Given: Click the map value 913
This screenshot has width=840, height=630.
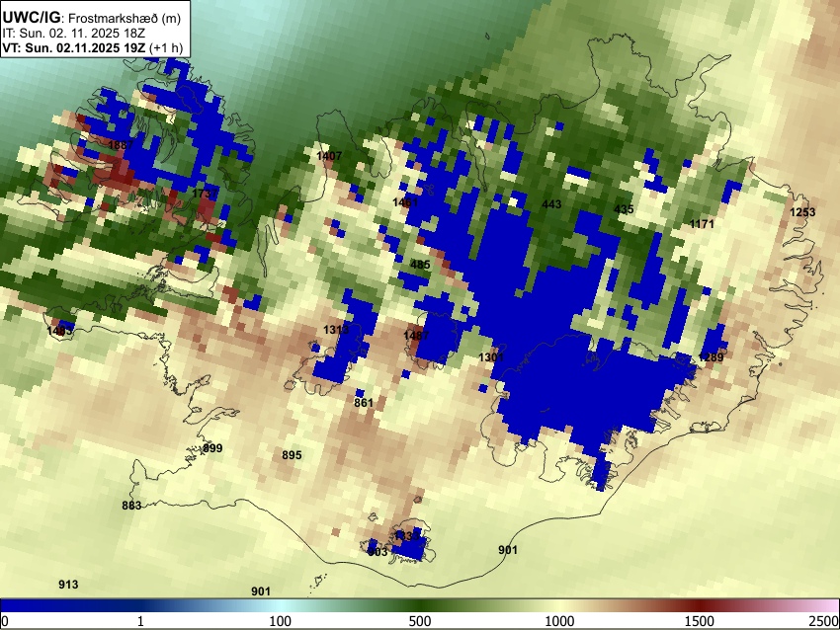Looking at the screenshot, I should tap(68, 584).
